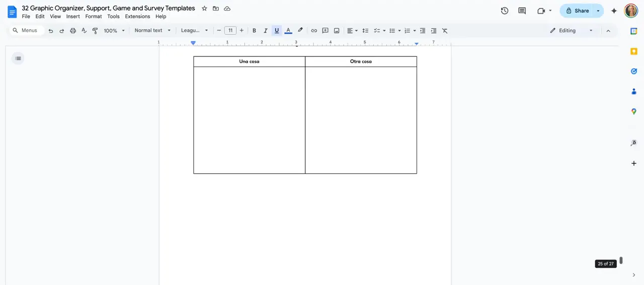Click the print icon in toolbar
The height and width of the screenshot is (285, 644).
(73, 31)
